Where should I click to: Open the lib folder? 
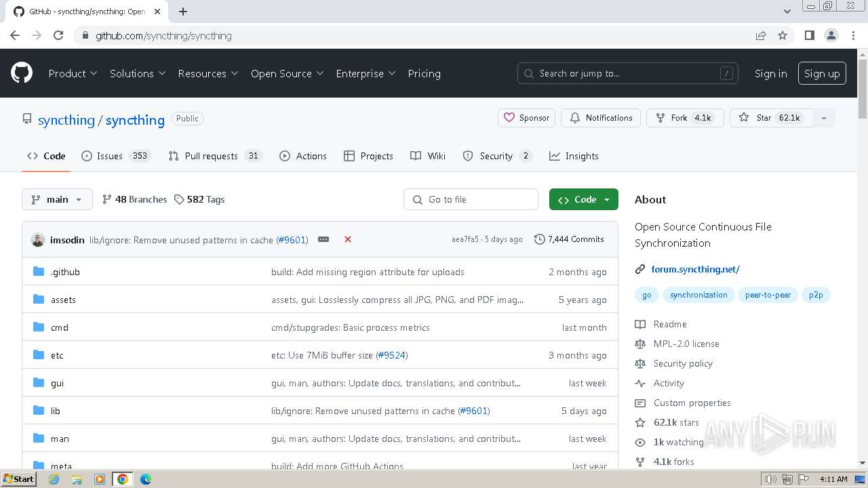[x=56, y=411]
